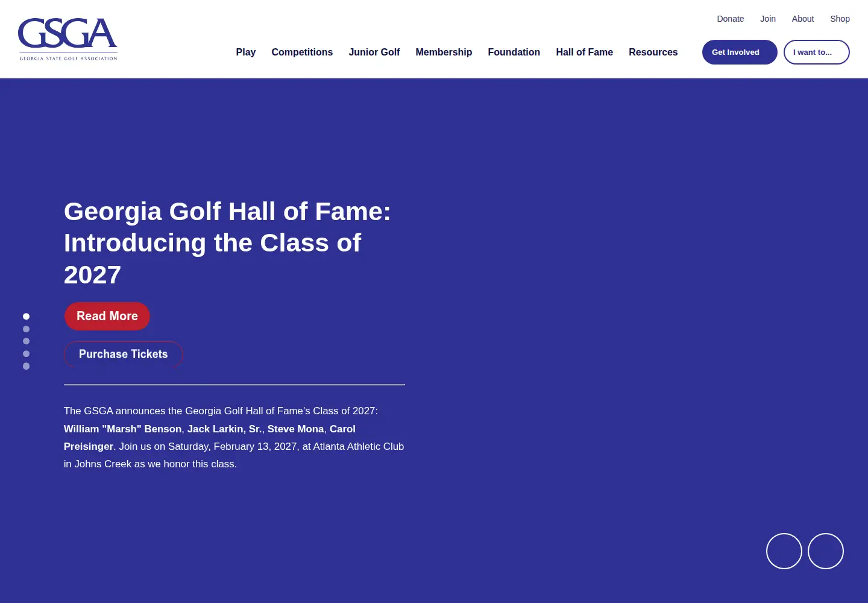Open the Shop link
Screen dimensions: 868x603
(x=840, y=19)
